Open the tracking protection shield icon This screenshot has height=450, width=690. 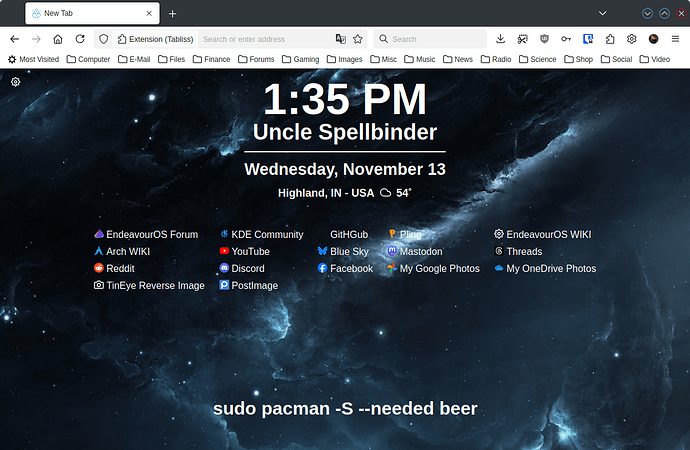point(103,39)
